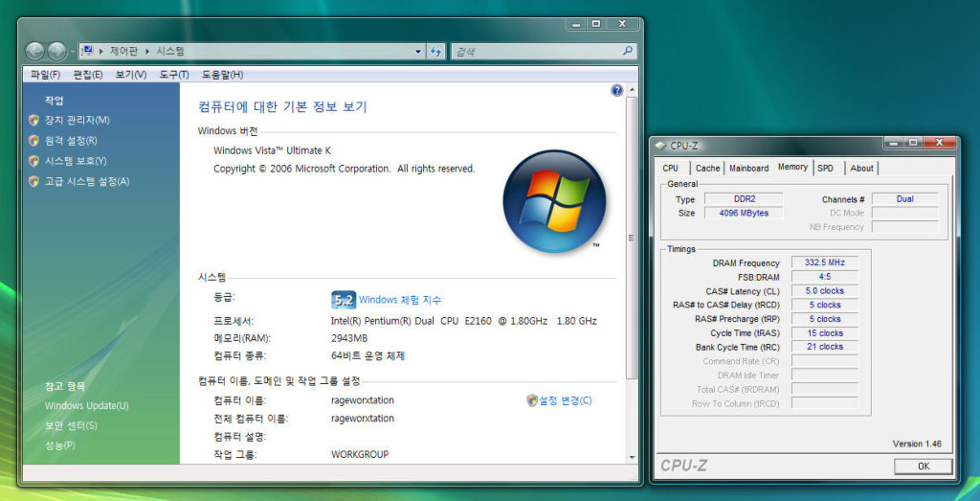Focus the 검색 search field
This screenshot has width=980, height=501.
click(x=536, y=52)
